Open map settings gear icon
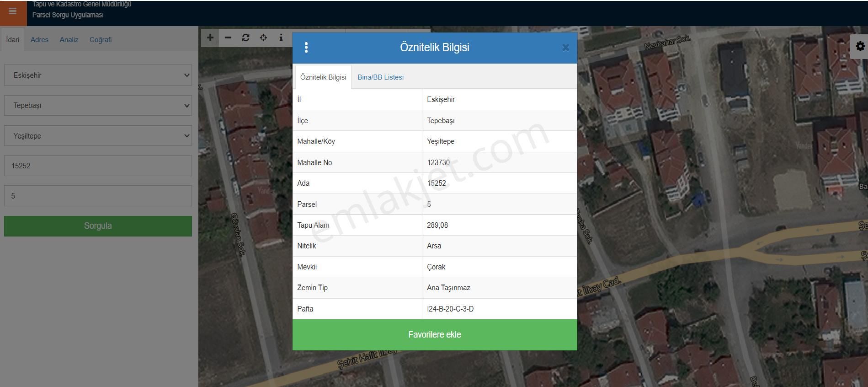Image resolution: width=868 pixels, height=387 pixels. point(860,46)
